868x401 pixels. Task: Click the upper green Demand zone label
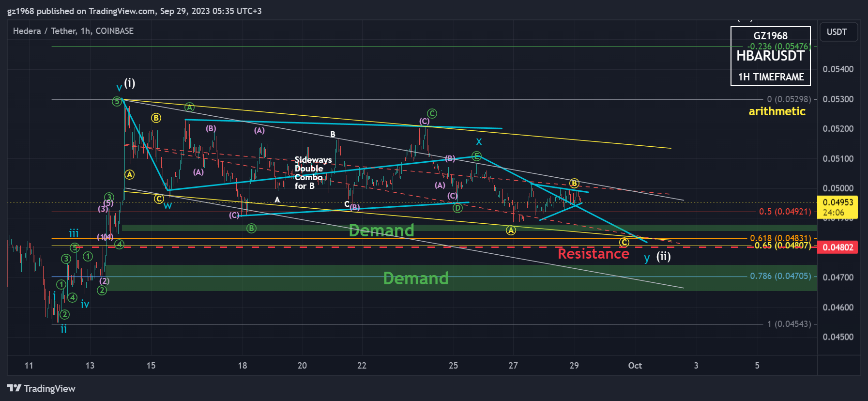[x=381, y=231]
